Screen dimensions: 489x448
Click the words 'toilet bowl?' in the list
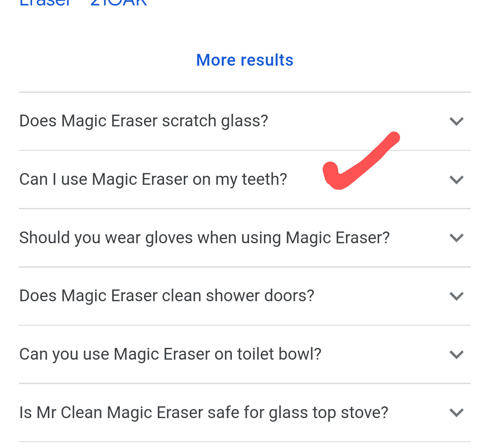[279, 354]
